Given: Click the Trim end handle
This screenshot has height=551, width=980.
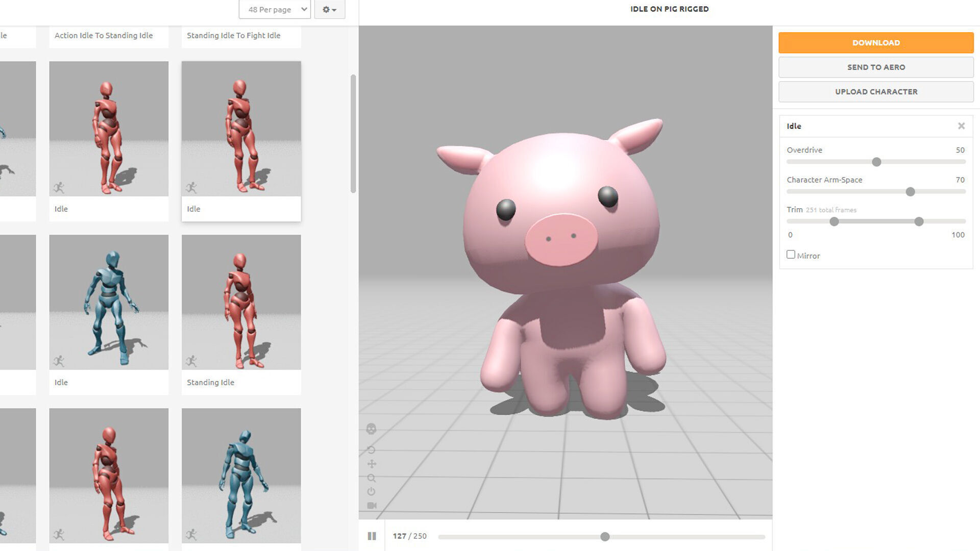Looking at the screenshot, I should [x=919, y=221].
